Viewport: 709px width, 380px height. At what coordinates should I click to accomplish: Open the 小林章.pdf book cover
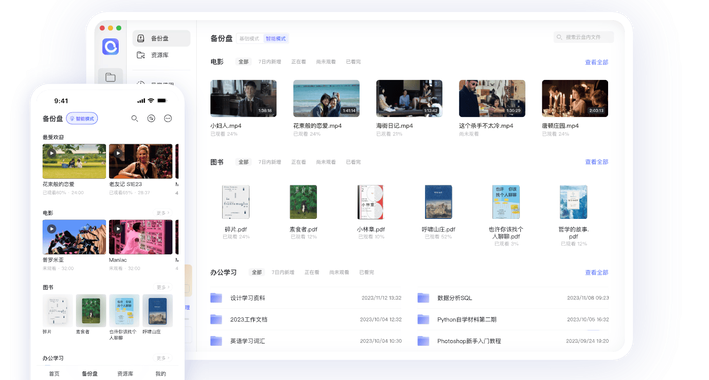pos(370,202)
